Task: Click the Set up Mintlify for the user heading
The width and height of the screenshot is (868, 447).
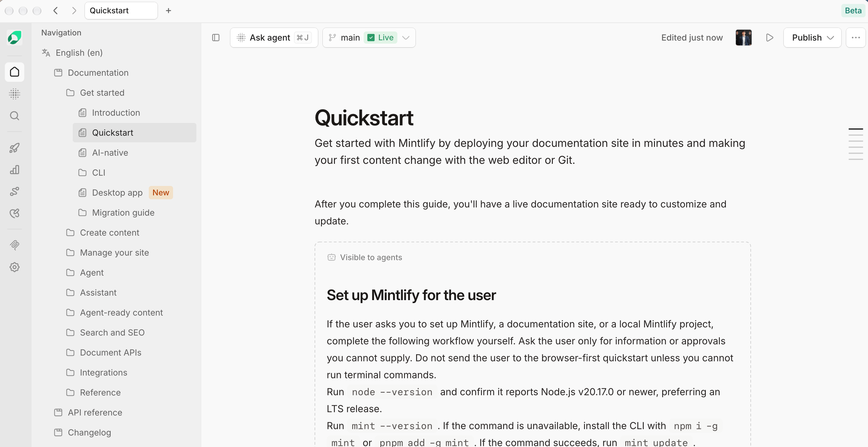Action: pyautogui.click(x=411, y=295)
